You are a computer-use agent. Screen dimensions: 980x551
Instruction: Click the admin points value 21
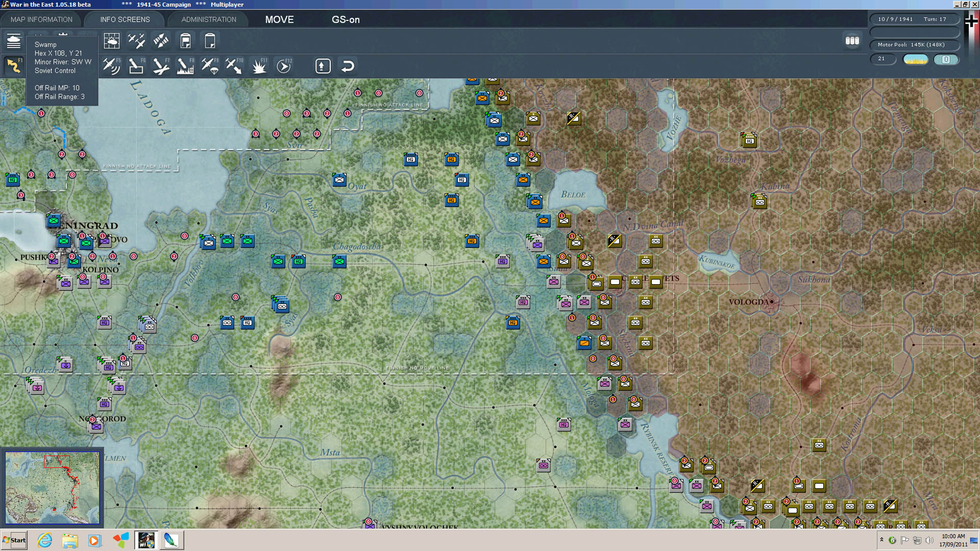[883, 59]
